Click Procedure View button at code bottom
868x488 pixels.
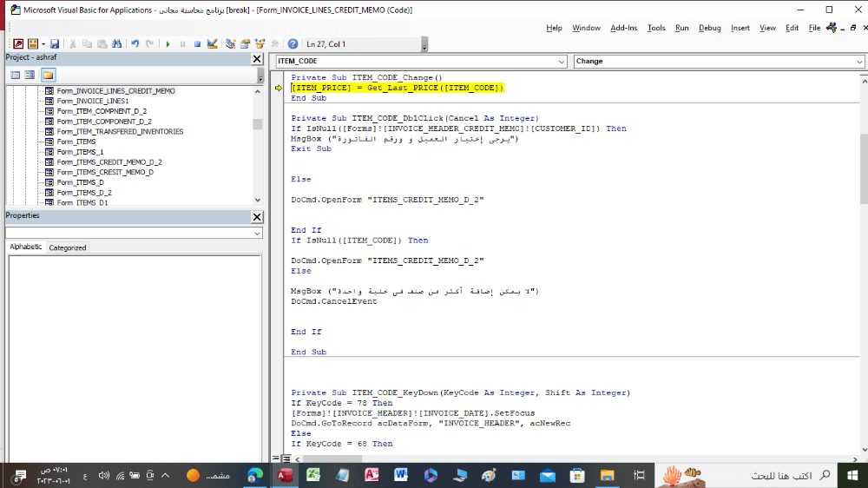(276, 458)
